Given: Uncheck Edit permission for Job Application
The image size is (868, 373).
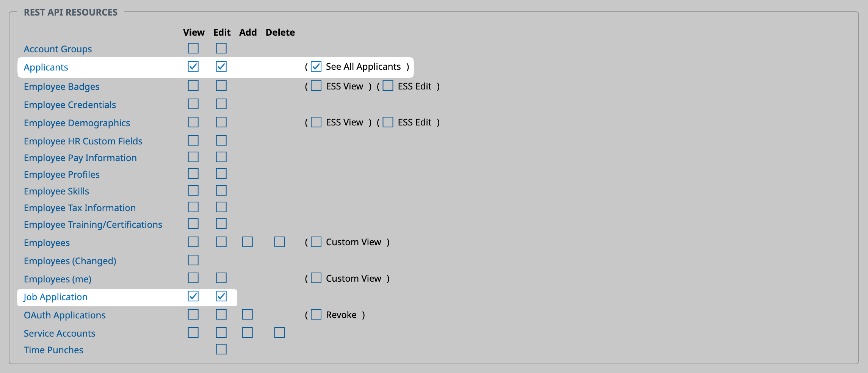Looking at the screenshot, I should pyautogui.click(x=221, y=296).
